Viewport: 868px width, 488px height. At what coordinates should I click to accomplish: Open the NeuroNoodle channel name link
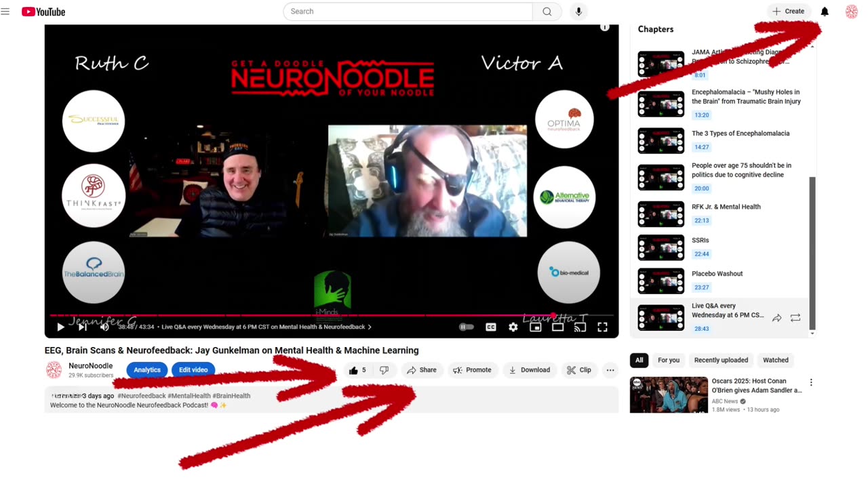click(x=90, y=366)
